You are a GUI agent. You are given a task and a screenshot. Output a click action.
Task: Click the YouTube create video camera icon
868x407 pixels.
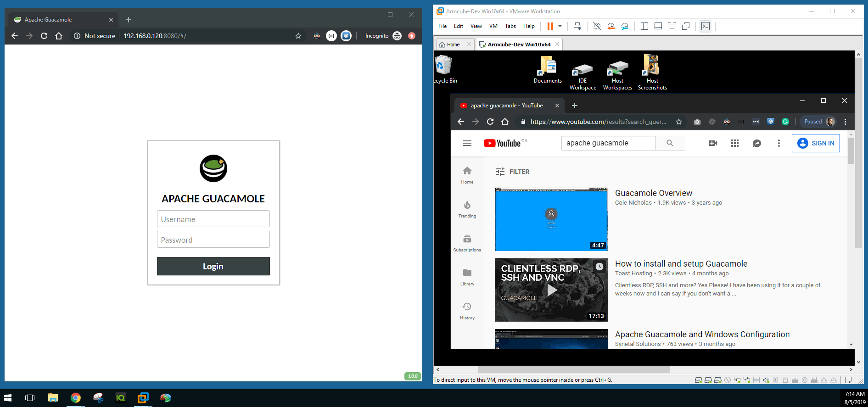713,143
